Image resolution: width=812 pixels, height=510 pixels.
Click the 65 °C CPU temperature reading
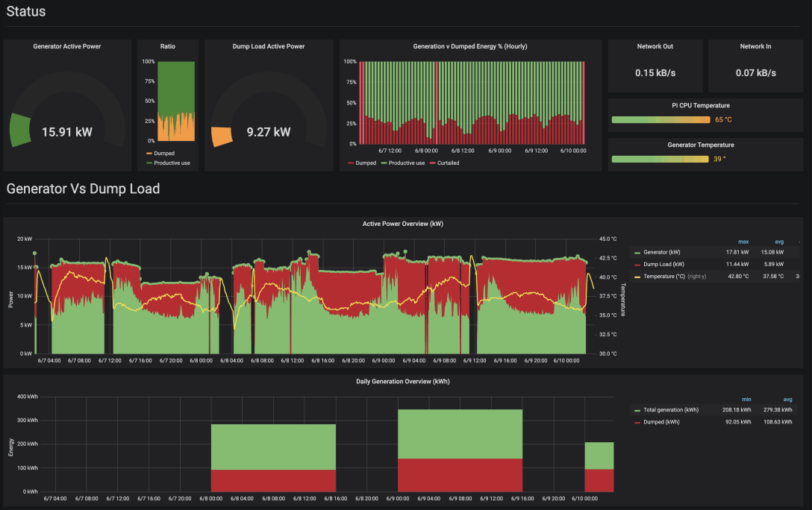(723, 120)
